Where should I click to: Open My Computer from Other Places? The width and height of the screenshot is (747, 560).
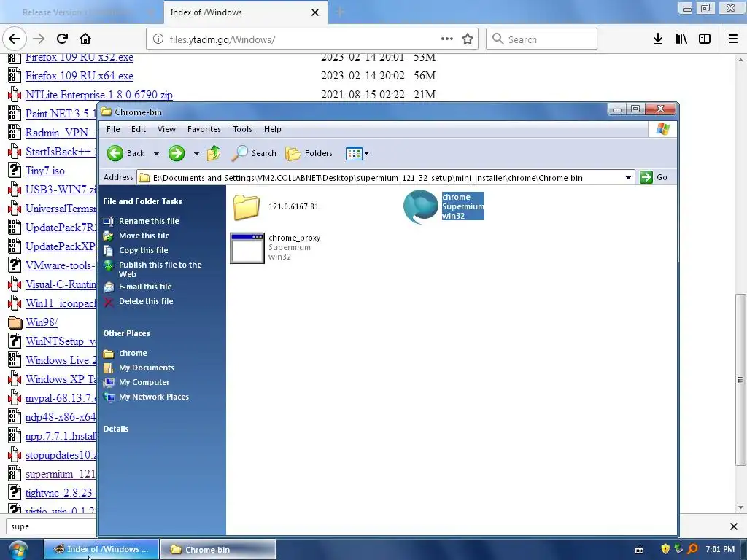[144, 382]
